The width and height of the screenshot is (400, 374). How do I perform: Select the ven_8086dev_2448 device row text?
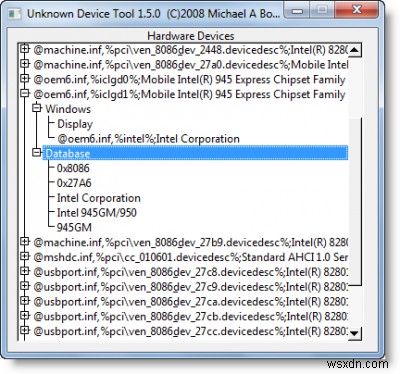pos(190,50)
